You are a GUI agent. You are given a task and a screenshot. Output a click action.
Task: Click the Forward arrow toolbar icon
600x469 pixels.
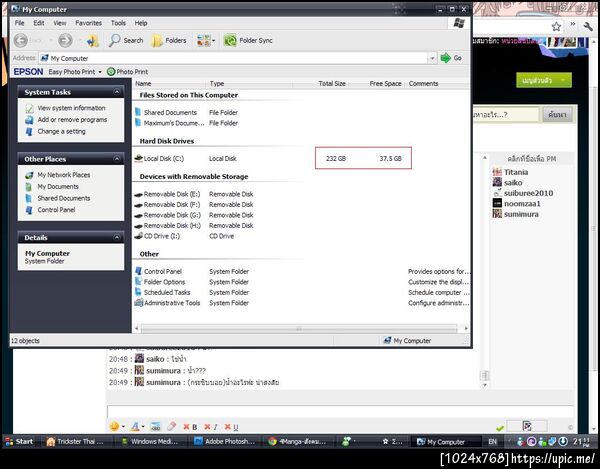pyautogui.click(x=65, y=40)
